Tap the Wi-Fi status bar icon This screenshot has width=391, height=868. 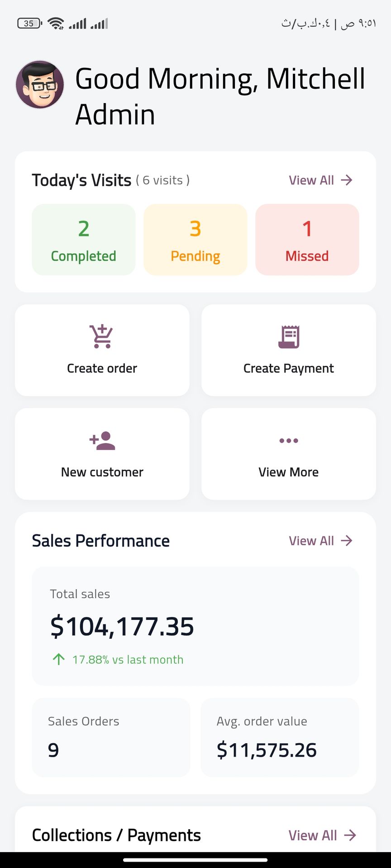(x=56, y=24)
